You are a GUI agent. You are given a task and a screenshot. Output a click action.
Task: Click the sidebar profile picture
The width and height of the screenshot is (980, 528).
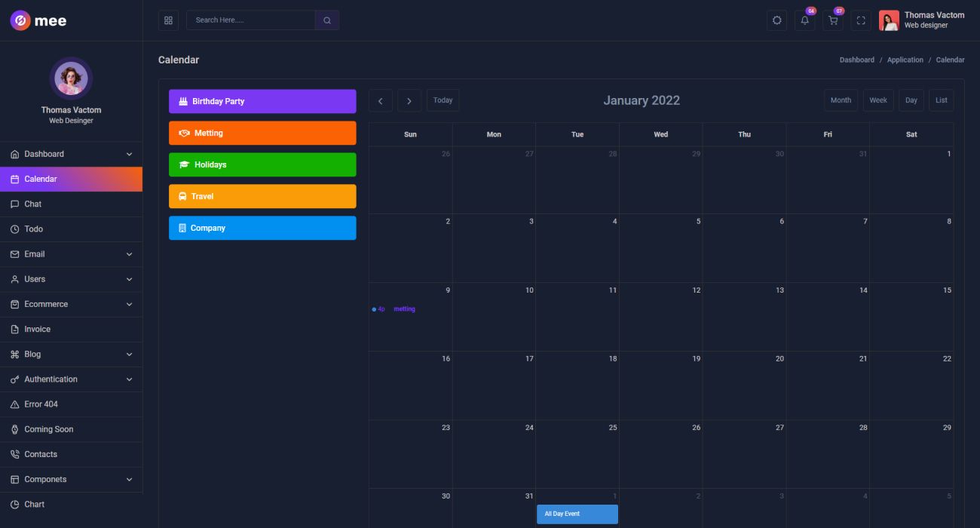71,78
